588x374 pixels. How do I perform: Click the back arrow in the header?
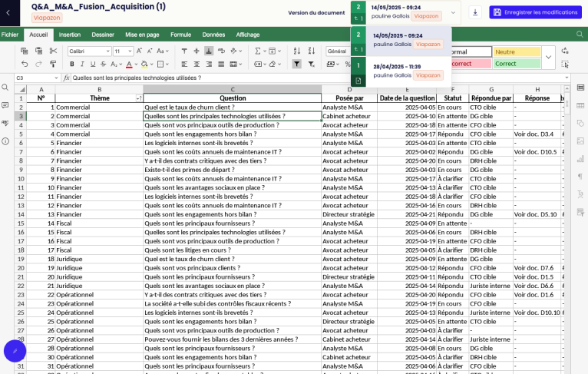(8, 13)
